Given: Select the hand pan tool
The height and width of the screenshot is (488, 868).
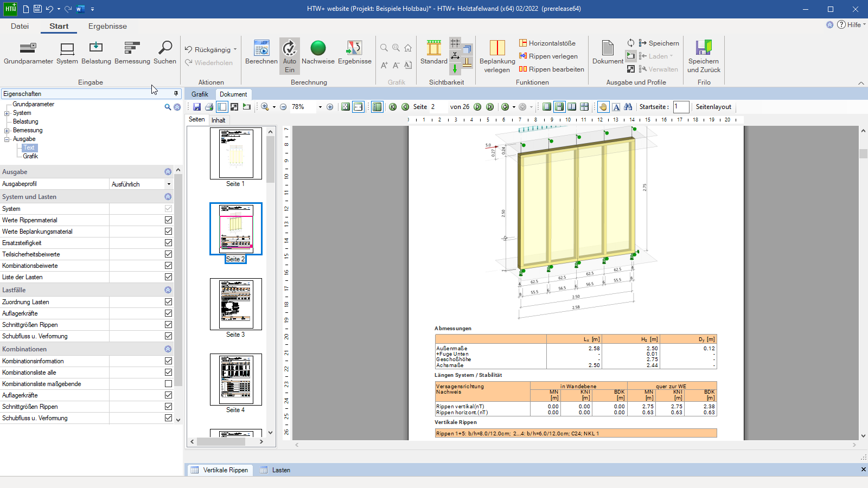Looking at the screenshot, I should pyautogui.click(x=603, y=107).
